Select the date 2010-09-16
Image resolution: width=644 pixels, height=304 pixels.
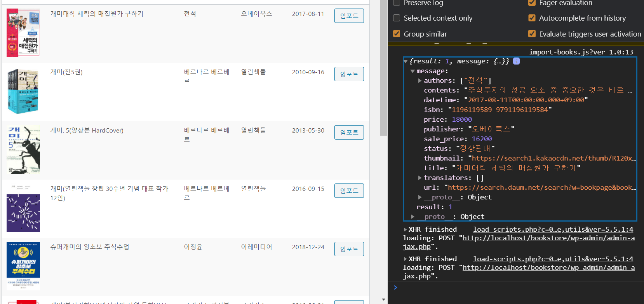click(308, 72)
